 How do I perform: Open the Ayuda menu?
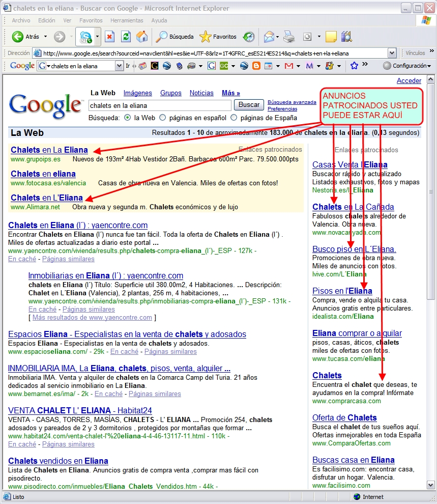pos(159,20)
